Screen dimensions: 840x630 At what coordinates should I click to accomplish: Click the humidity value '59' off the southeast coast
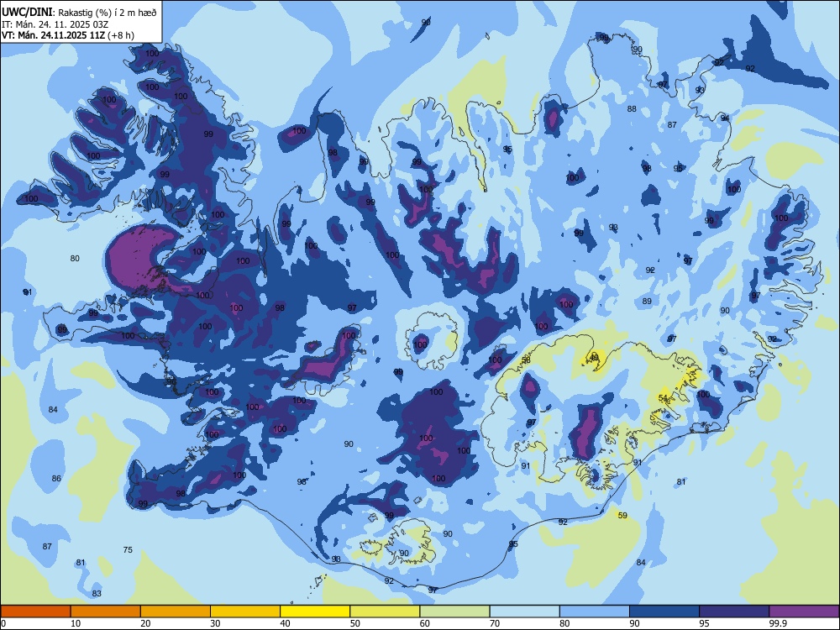coord(622,516)
